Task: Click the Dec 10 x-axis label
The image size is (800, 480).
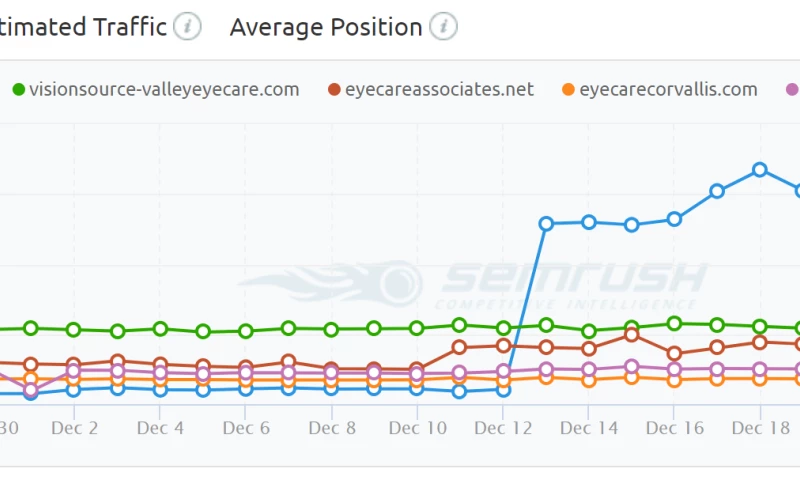Action: tap(417, 428)
